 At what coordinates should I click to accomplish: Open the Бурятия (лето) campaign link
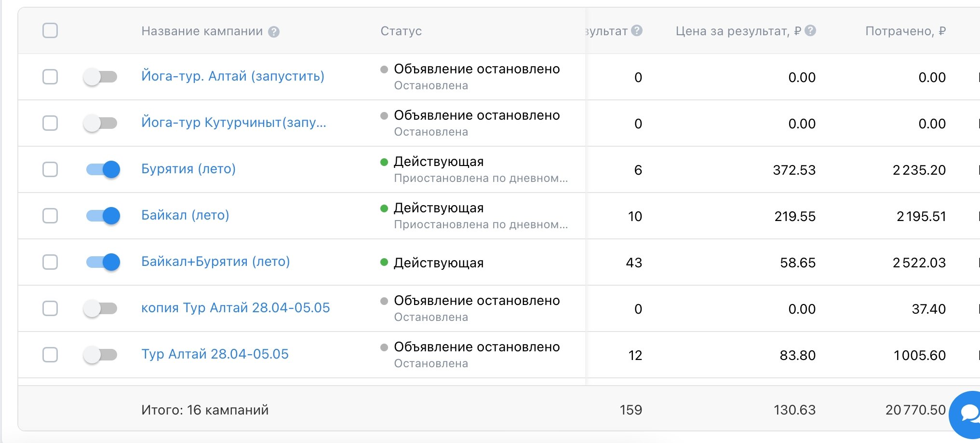[x=188, y=169]
